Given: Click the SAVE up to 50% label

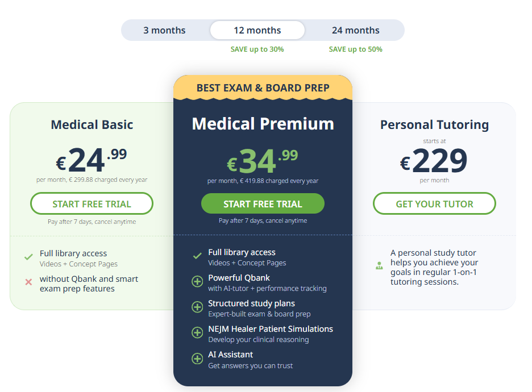Looking at the screenshot, I should pyautogui.click(x=355, y=49).
